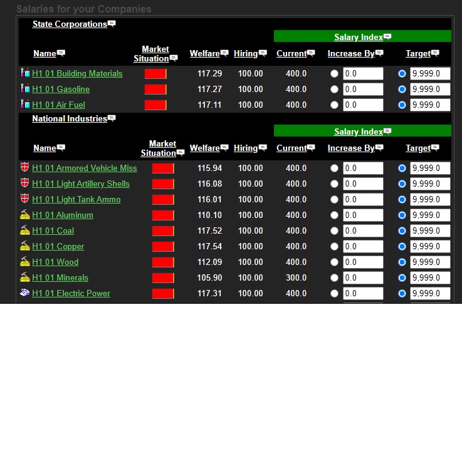Select Increase By radio for Building Materials
This screenshot has height=476, width=462.
click(x=334, y=73)
